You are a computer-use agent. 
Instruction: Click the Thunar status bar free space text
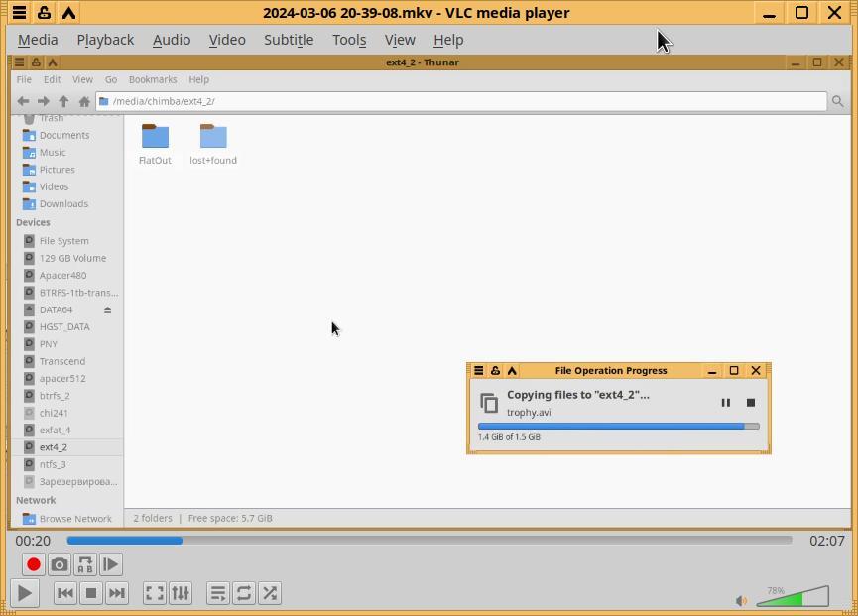(230, 518)
